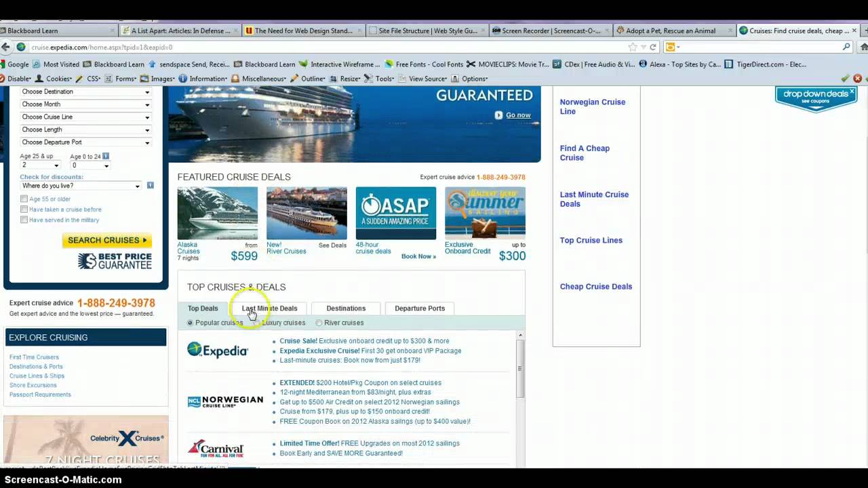Click the Search Cruises button
Screen dimensions: 868x488
click(x=107, y=240)
